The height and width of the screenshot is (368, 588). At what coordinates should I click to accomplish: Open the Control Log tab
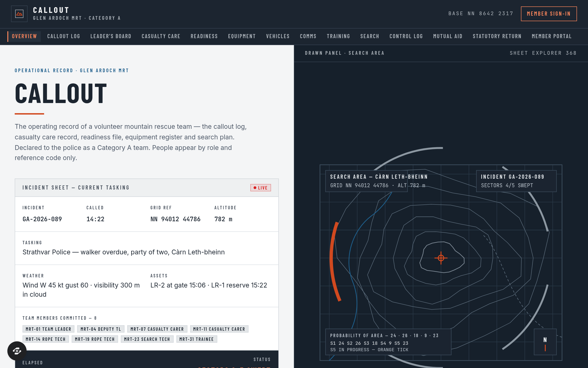pos(406,36)
